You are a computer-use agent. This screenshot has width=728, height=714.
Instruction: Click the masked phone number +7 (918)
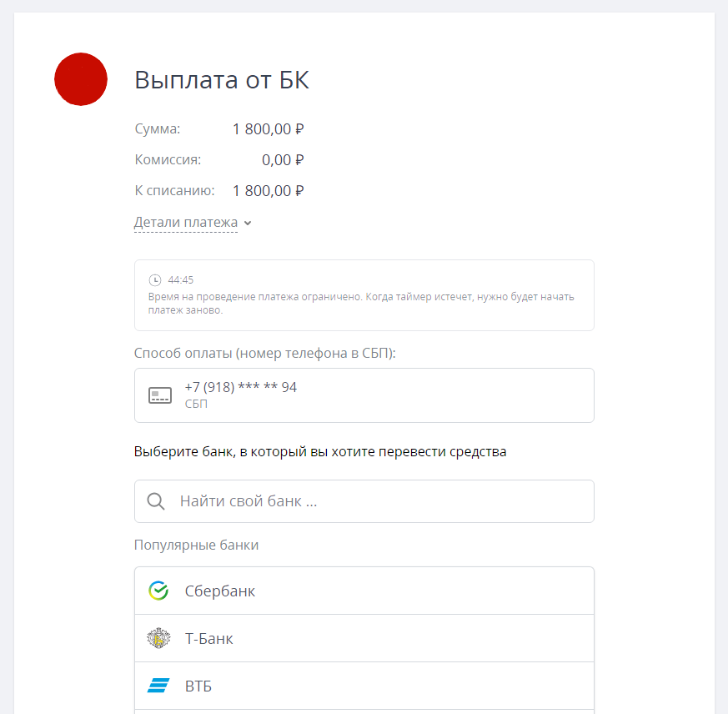click(242, 386)
